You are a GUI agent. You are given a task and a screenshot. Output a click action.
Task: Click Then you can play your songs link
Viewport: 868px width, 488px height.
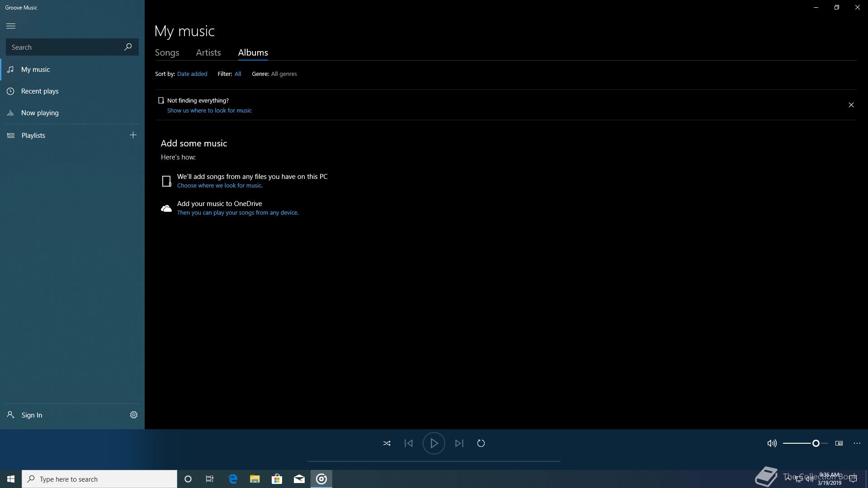pyautogui.click(x=238, y=213)
